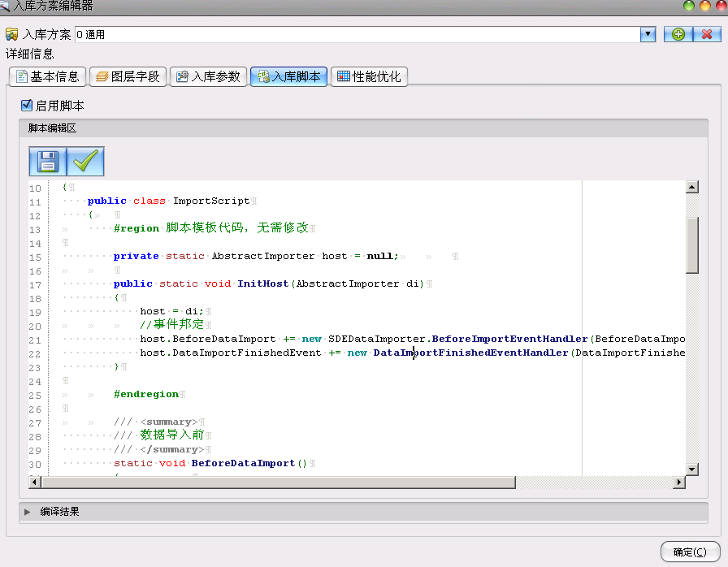Click the 入库方案 combo box field

357,34
